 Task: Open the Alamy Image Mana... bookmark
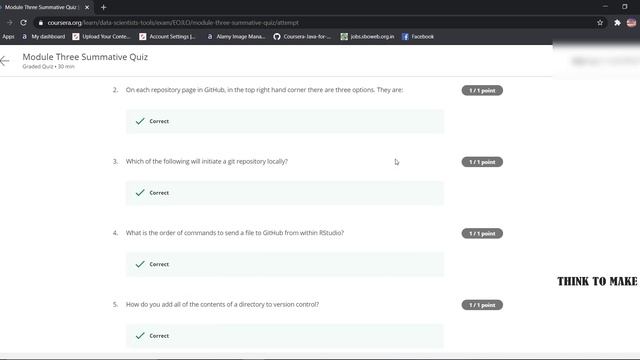[236, 37]
